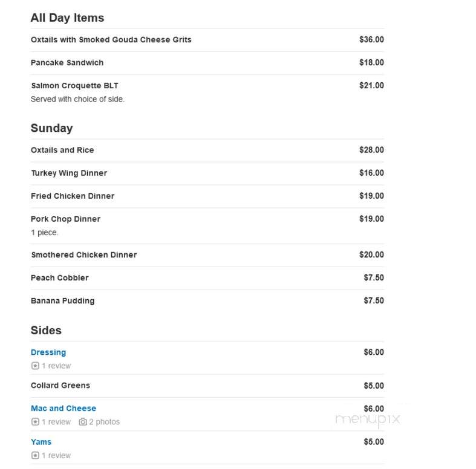The width and height of the screenshot is (476, 469).
Task: Click the All Day Items heading
Action: click(67, 18)
